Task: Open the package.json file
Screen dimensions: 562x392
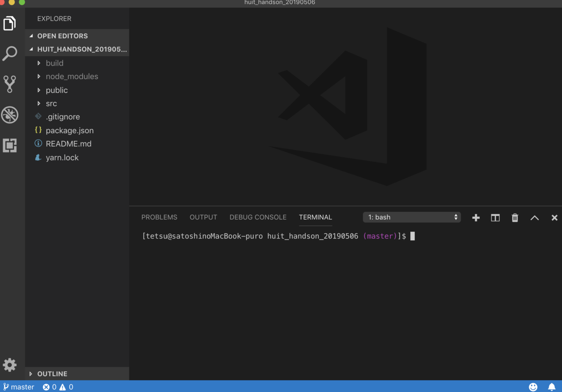Action: tap(77, 130)
